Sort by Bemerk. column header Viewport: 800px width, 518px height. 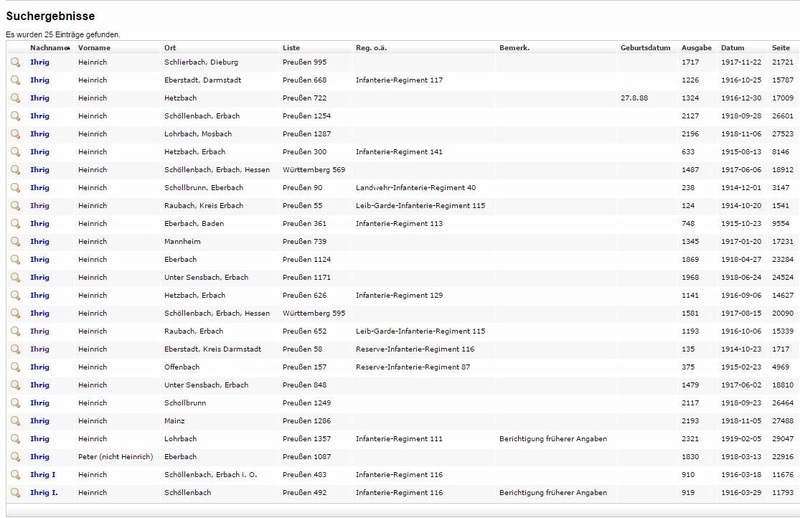(x=514, y=47)
